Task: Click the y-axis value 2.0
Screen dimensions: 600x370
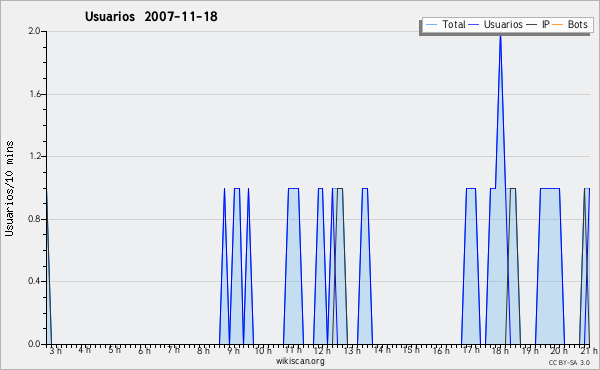Action: (34, 31)
